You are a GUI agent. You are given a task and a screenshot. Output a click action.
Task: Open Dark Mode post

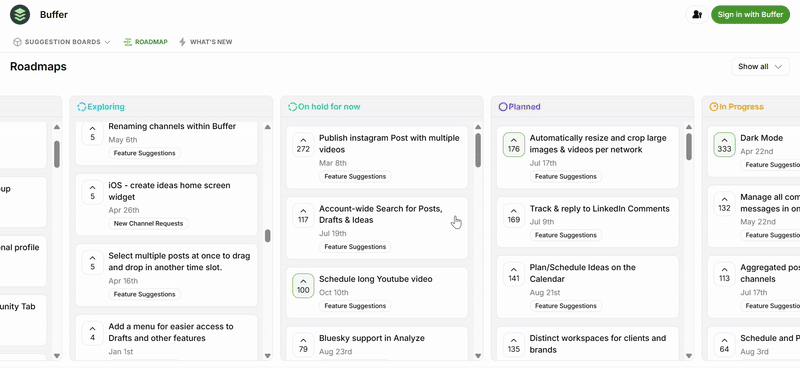pos(761,138)
